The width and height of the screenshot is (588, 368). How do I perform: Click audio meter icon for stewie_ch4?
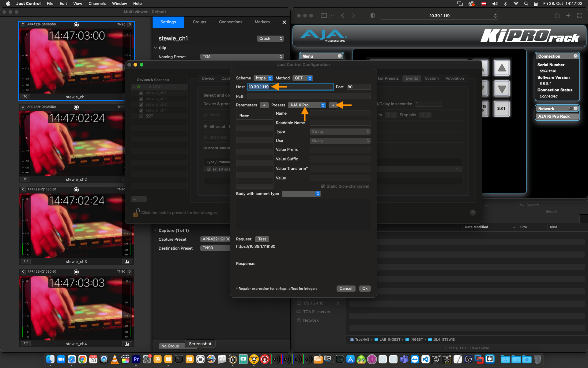[127, 344]
